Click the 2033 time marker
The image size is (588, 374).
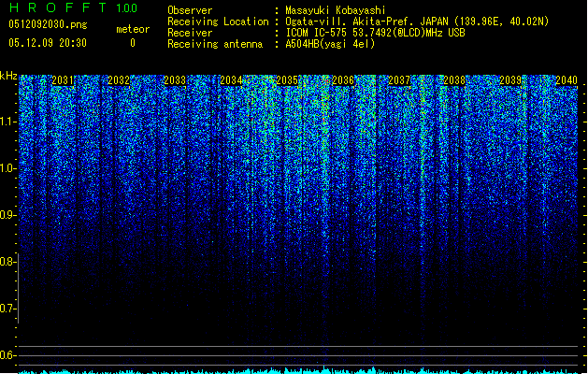coord(175,80)
